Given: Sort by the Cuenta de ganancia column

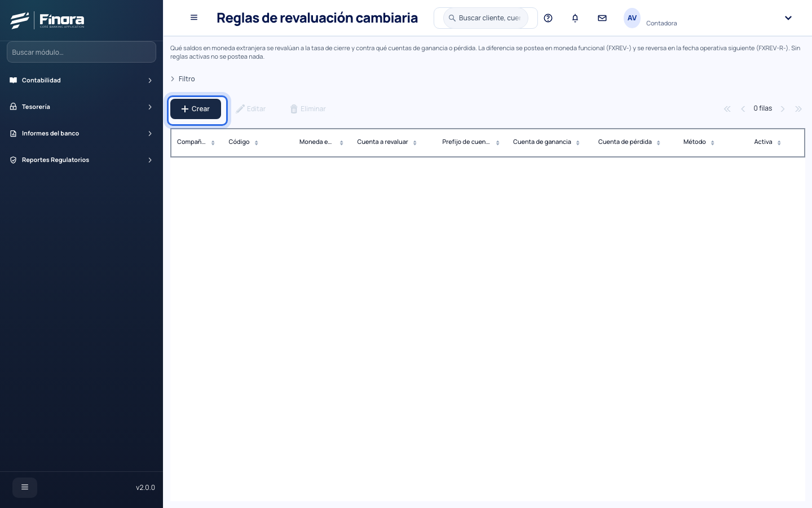Looking at the screenshot, I should pos(577,143).
